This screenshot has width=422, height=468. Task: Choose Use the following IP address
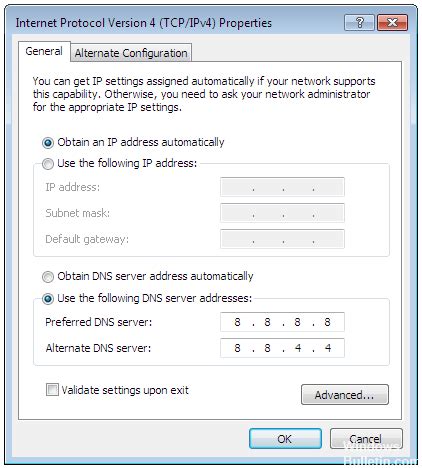(x=48, y=164)
